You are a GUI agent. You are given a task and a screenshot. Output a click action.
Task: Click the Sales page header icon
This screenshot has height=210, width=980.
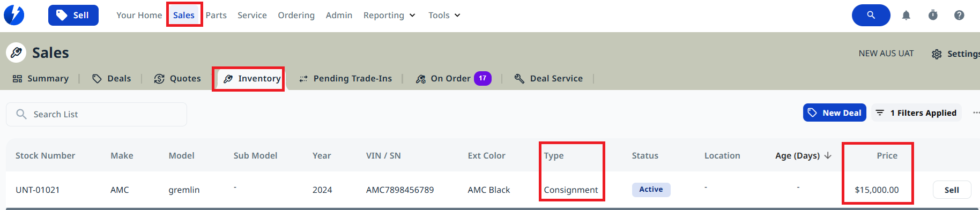[x=16, y=52]
